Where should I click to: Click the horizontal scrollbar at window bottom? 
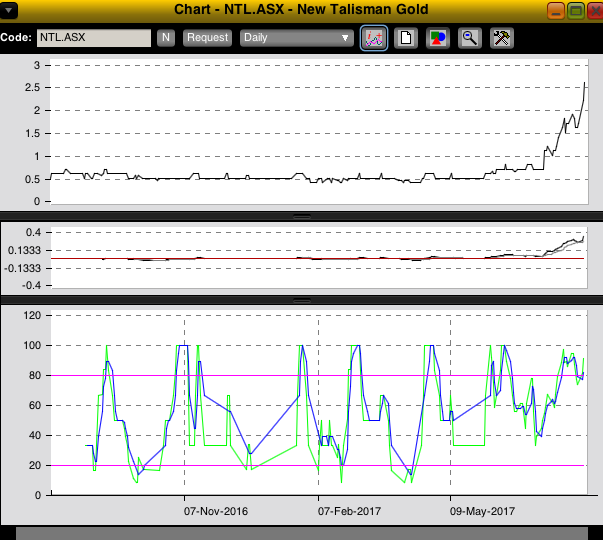tap(302, 534)
